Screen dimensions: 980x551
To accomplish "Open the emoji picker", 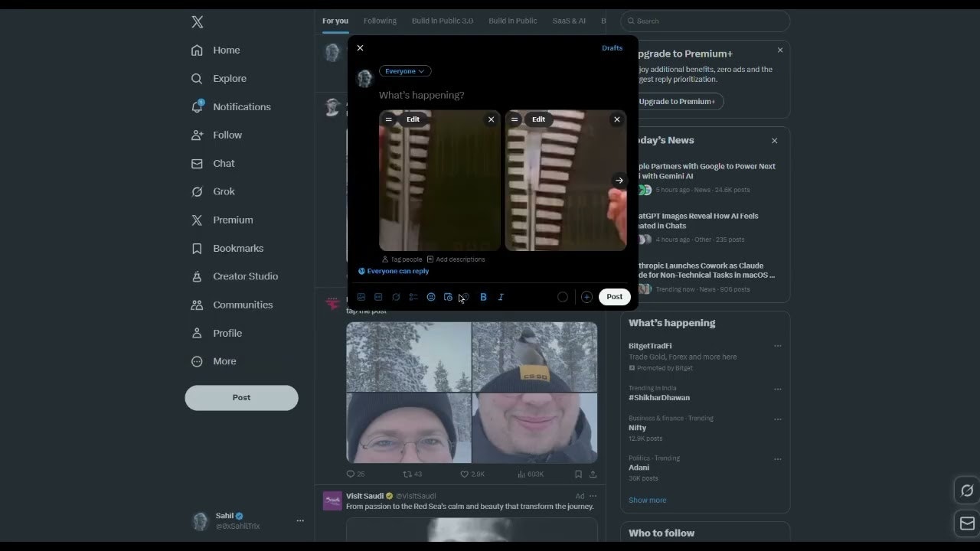I will (x=431, y=297).
